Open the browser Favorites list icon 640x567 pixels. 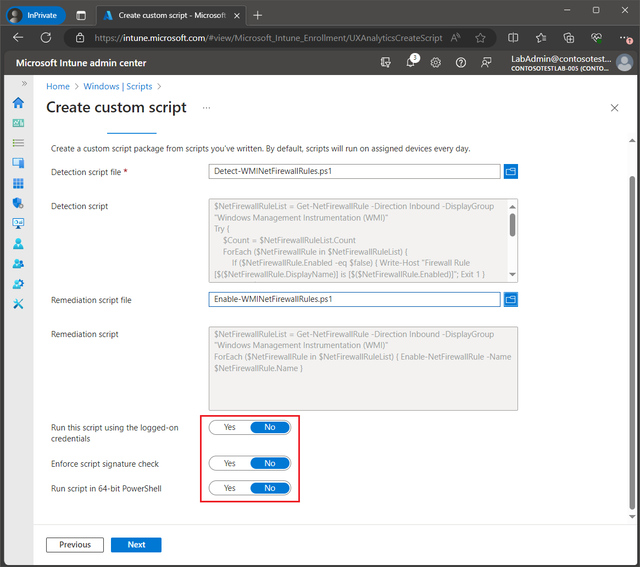click(x=541, y=38)
